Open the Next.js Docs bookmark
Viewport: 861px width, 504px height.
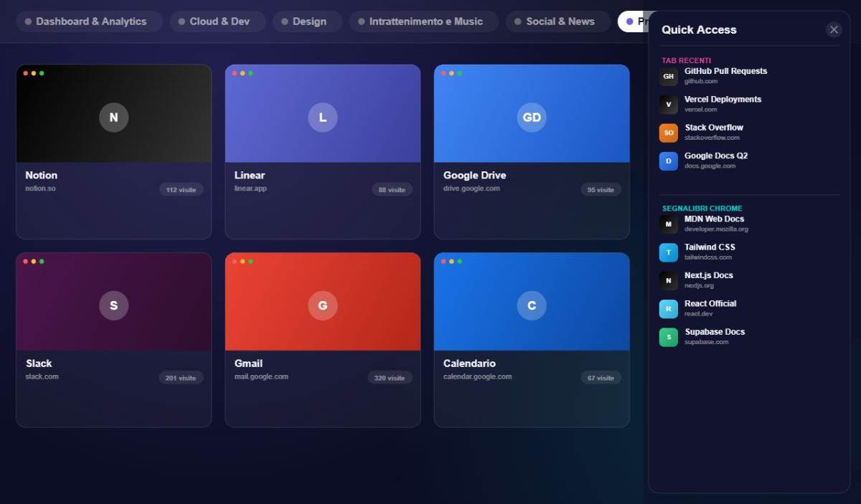pos(749,280)
